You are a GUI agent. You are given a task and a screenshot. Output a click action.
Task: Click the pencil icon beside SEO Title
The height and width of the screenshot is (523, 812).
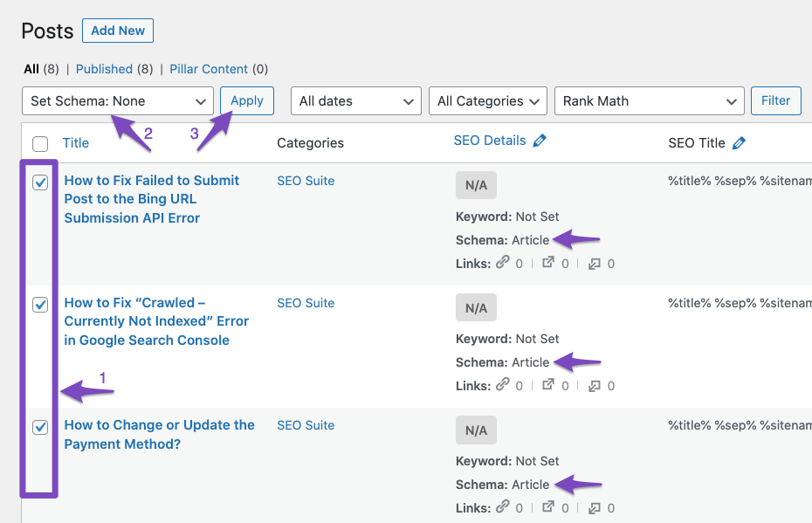tap(740, 142)
